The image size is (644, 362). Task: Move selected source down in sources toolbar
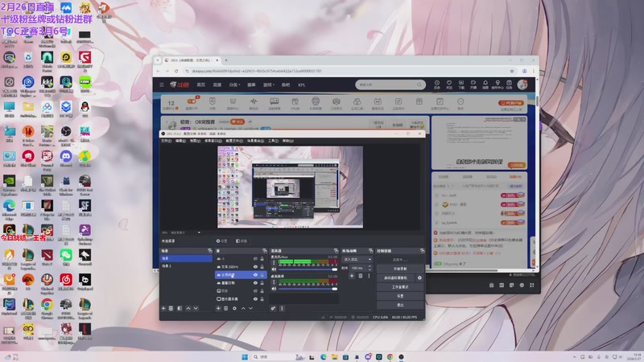(x=251, y=308)
